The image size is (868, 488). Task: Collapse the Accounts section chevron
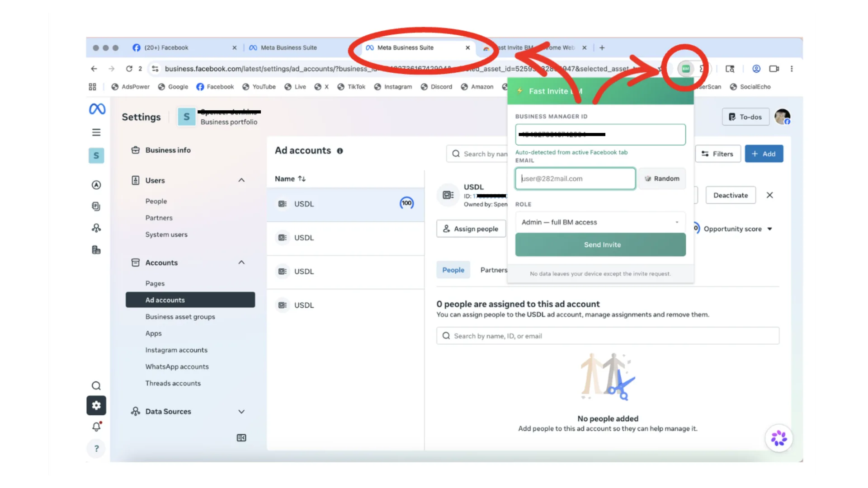(x=241, y=263)
